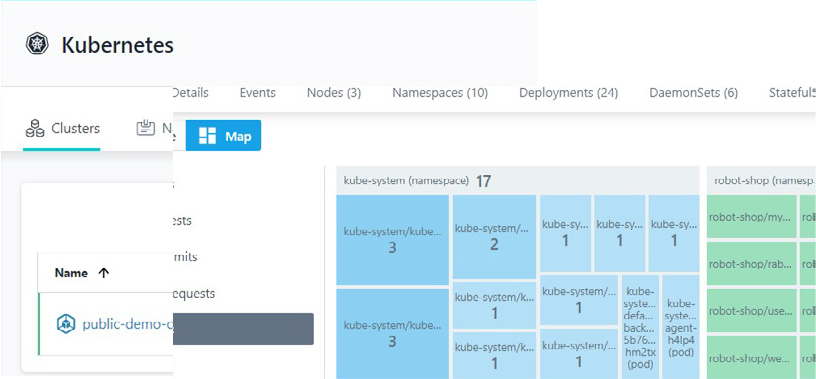This screenshot has width=816, height=379.
Task: Click the dark gray selected sidebar bar
Action: coord(243,329)
